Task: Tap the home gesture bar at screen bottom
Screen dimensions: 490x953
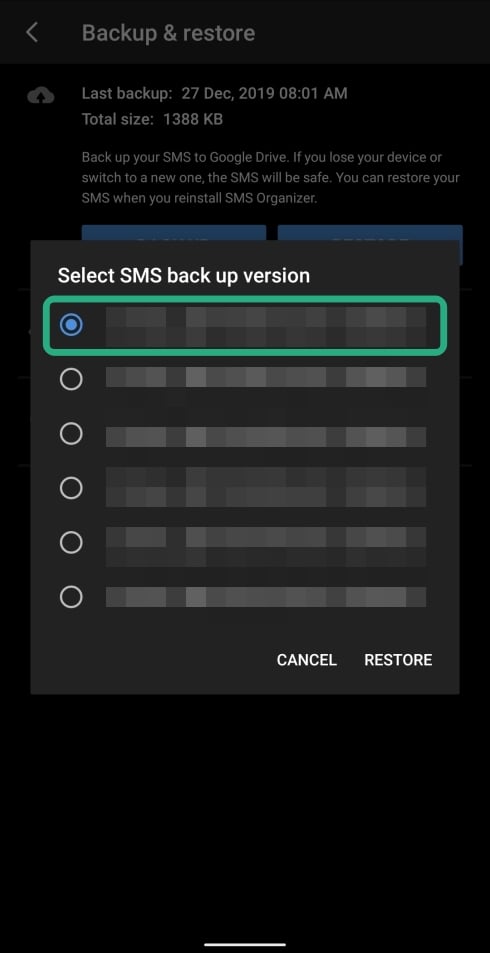Action: coord(245,944)
